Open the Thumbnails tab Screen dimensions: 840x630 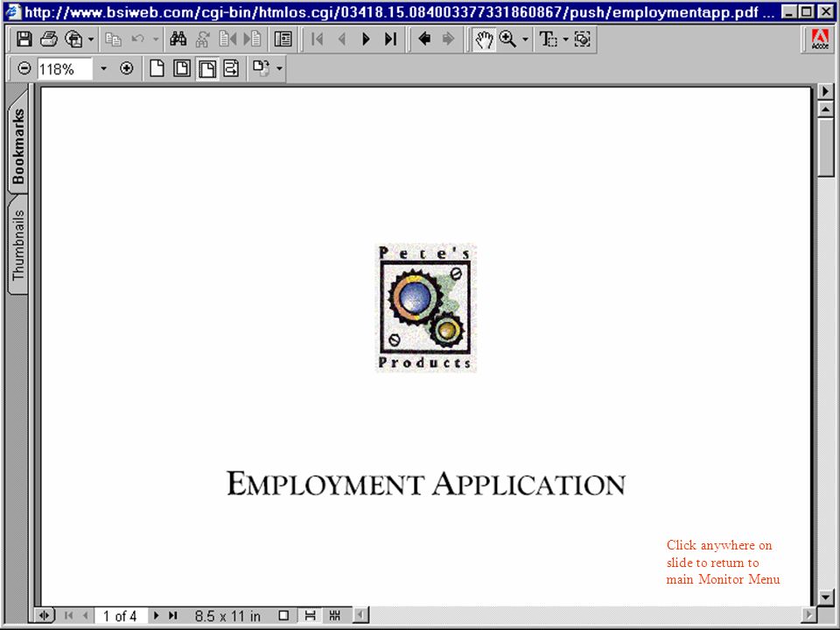[x=18, y=244]
